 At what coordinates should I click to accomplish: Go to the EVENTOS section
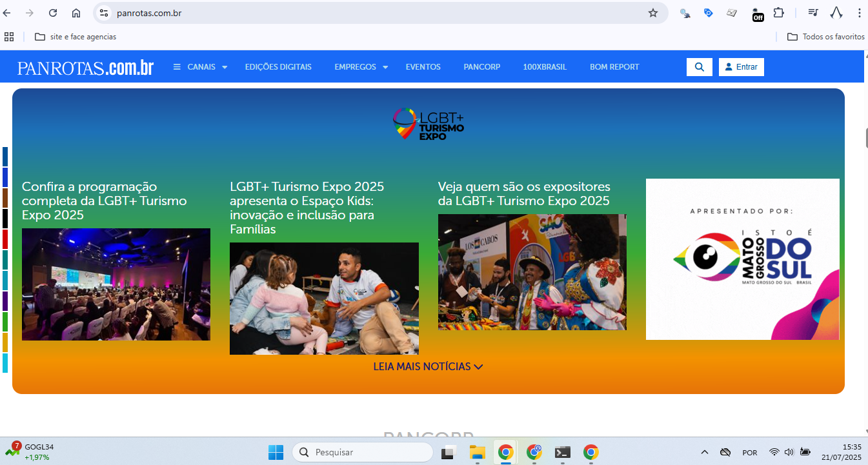pyautogui.click(x=423, y=67)
